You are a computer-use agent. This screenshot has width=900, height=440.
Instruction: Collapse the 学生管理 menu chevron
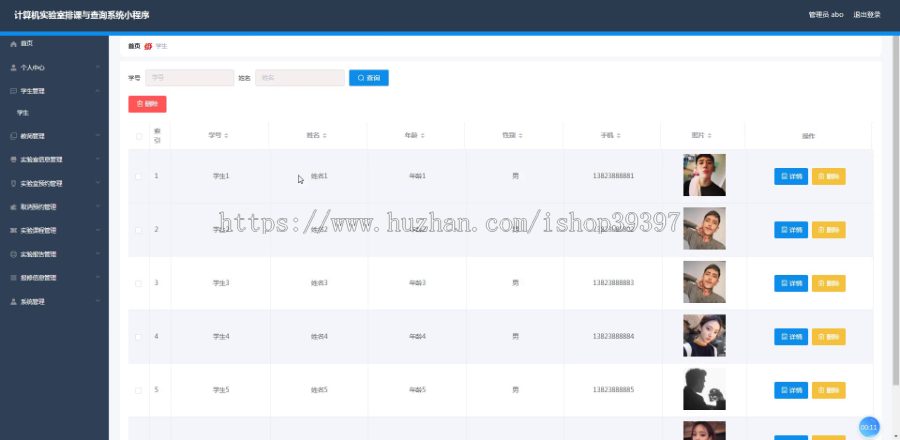(98, 91)
